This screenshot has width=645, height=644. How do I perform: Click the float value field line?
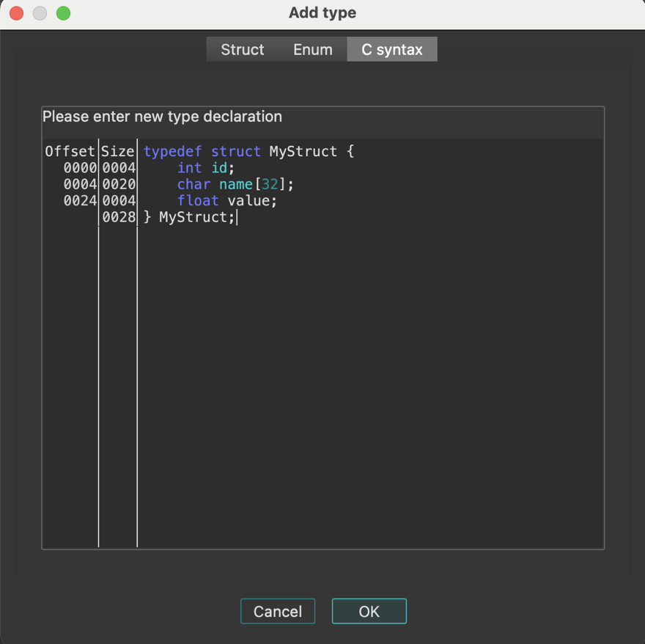(226, 200)
